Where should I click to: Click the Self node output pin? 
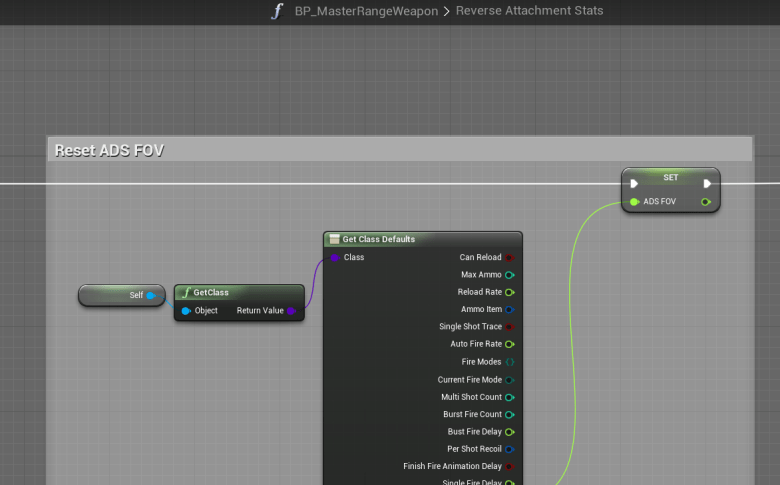151,295
